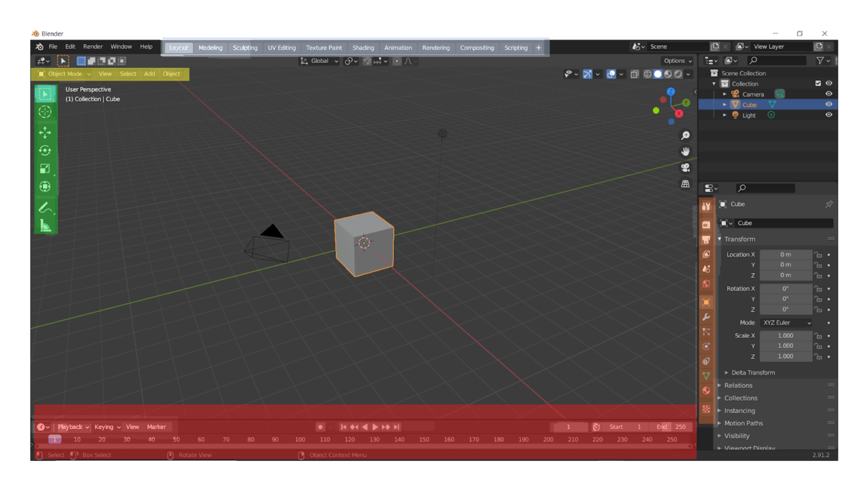The width and height of the screenshot is (868, 488).
Task: Enable rendered viewport shading mode
Action: pos(678,74)
